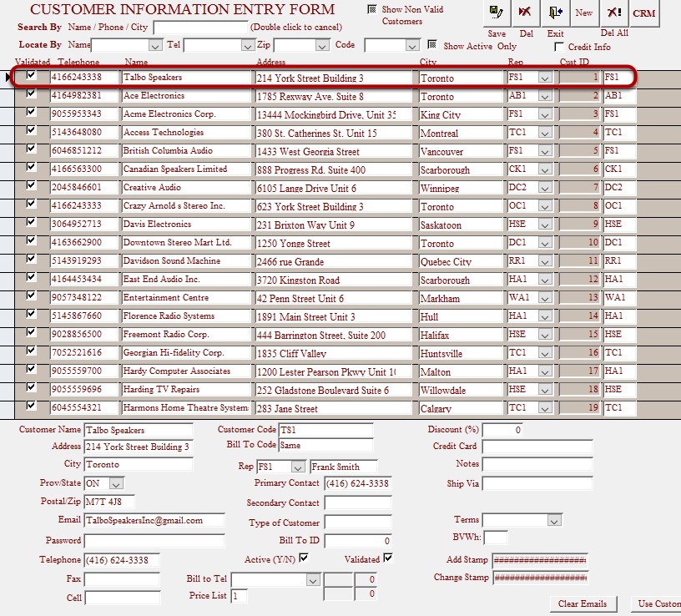Click the Price List field
This screenshot has width=681, height=616.
[x=240, y=596]
